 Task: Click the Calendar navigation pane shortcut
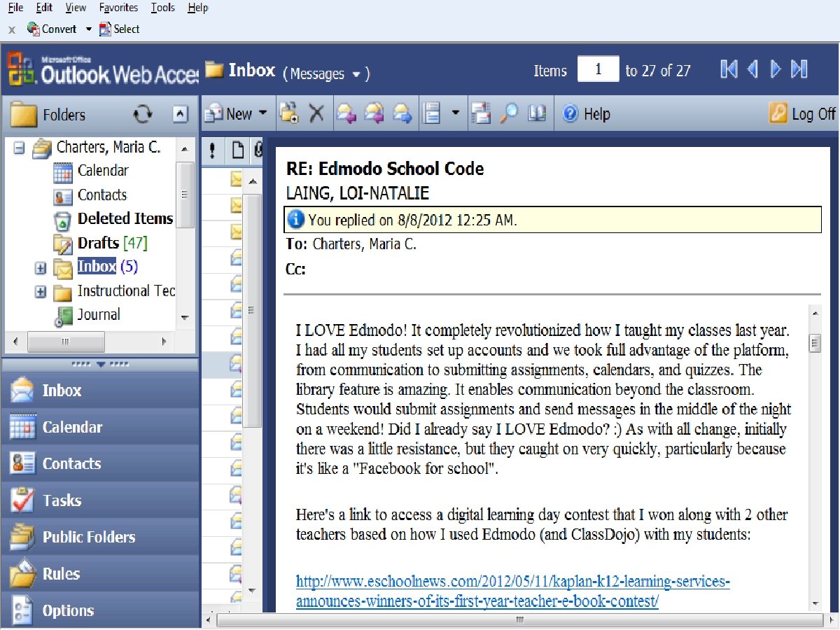tap(100, 427)
